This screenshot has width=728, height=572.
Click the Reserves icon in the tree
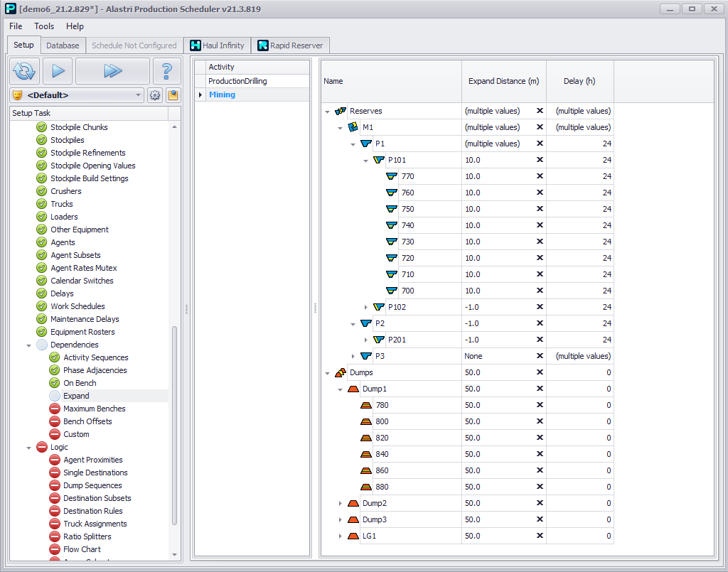(341, 112)
